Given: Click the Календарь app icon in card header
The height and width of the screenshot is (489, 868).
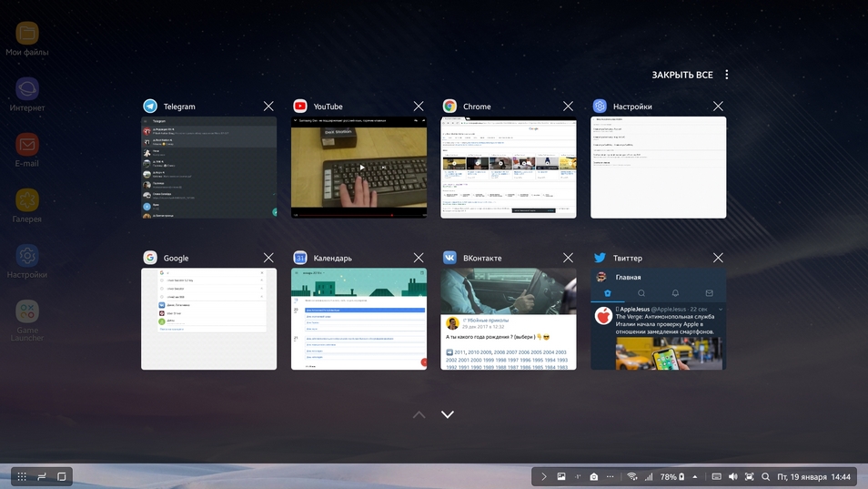Looking at the screenshot, I should tap(300, 258).
